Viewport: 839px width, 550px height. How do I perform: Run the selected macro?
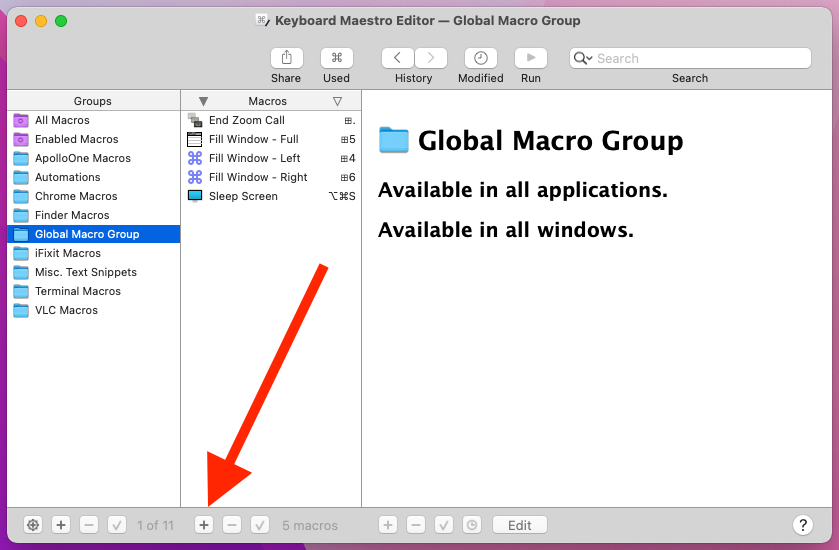[x=530, y=58]
